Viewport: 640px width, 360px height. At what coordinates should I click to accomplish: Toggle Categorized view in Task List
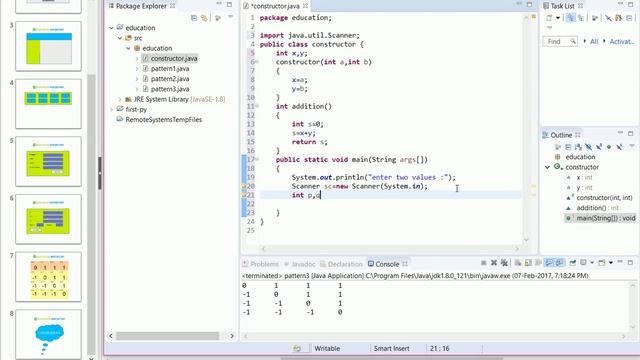(x=571, y=18)
